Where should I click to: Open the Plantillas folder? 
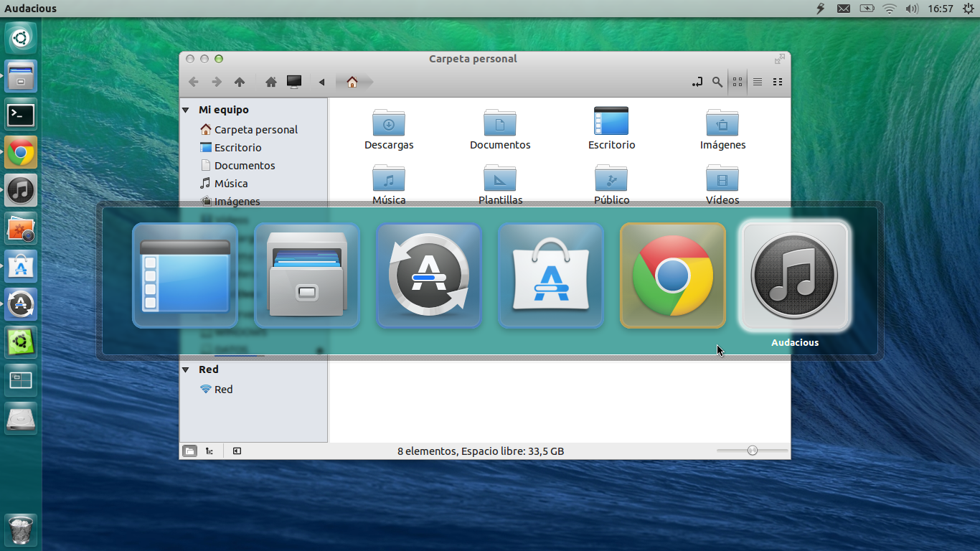point(500,184)
